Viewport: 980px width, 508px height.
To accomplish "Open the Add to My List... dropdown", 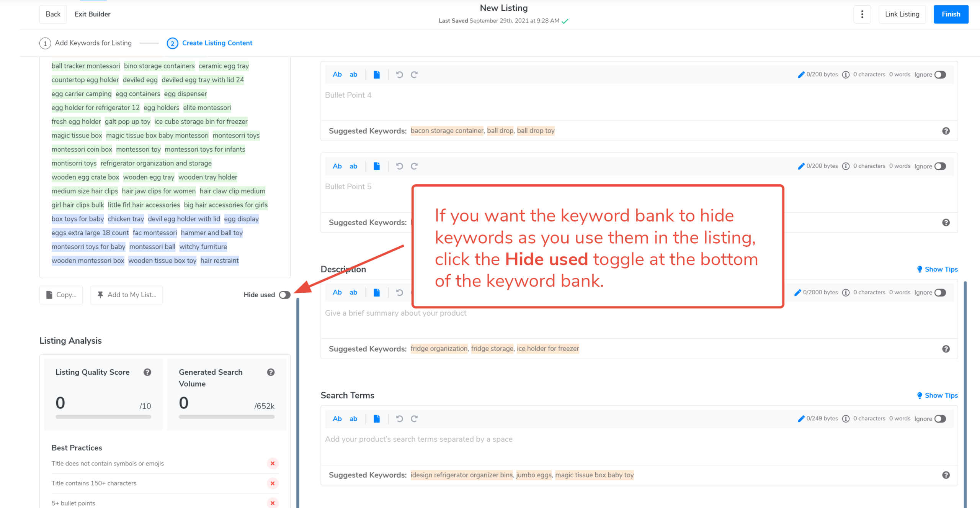I will (x=127, y=295).
